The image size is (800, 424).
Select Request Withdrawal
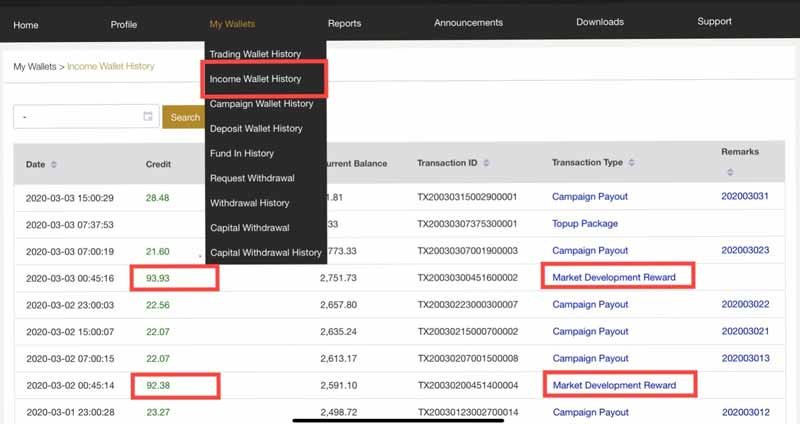pyautogui.click(x=252, y=178)
